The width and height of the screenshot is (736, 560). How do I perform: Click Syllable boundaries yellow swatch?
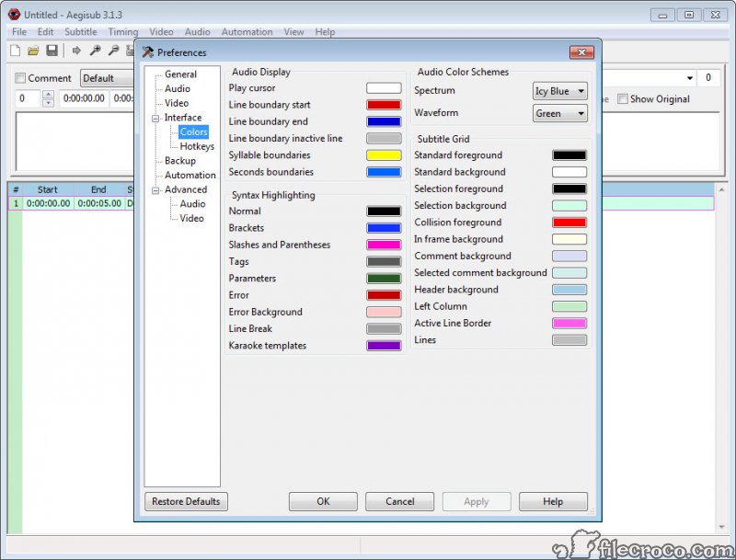point(384,155)
